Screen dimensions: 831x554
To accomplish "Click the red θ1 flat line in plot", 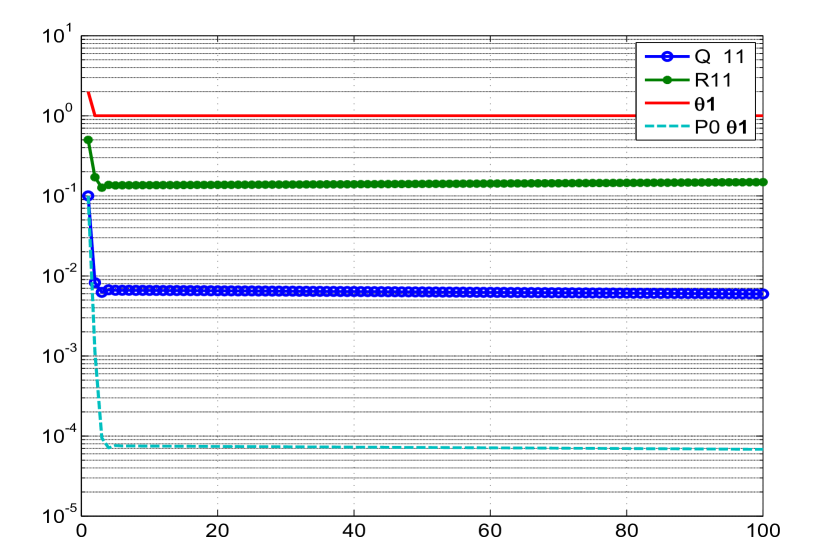I will pyautogui.click(x=400, y=115).
